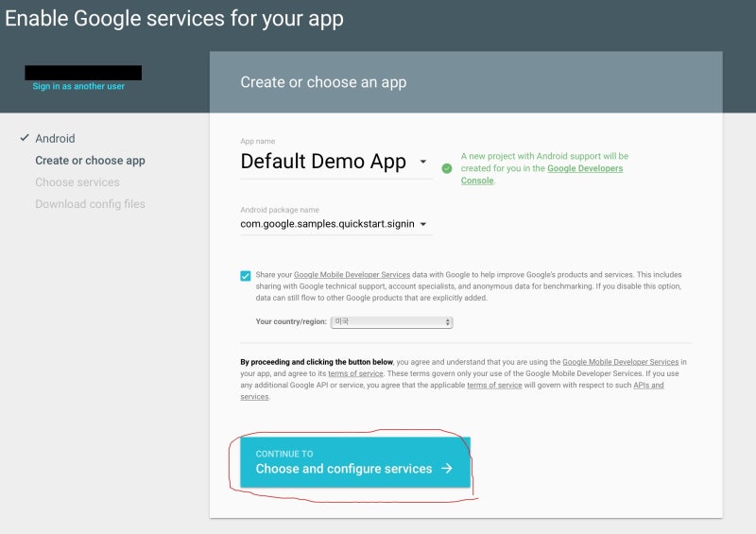Click the com.google.samples.quickstart.signin package field
Viewport: 756px width, 534px height.
pyautogui.click(x=336, y=224)
